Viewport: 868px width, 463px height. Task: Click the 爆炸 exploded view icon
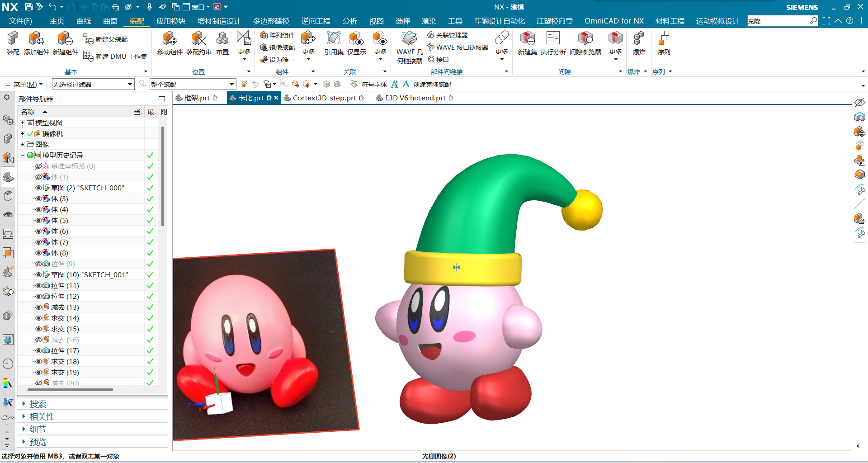click(x=639, y=43)
